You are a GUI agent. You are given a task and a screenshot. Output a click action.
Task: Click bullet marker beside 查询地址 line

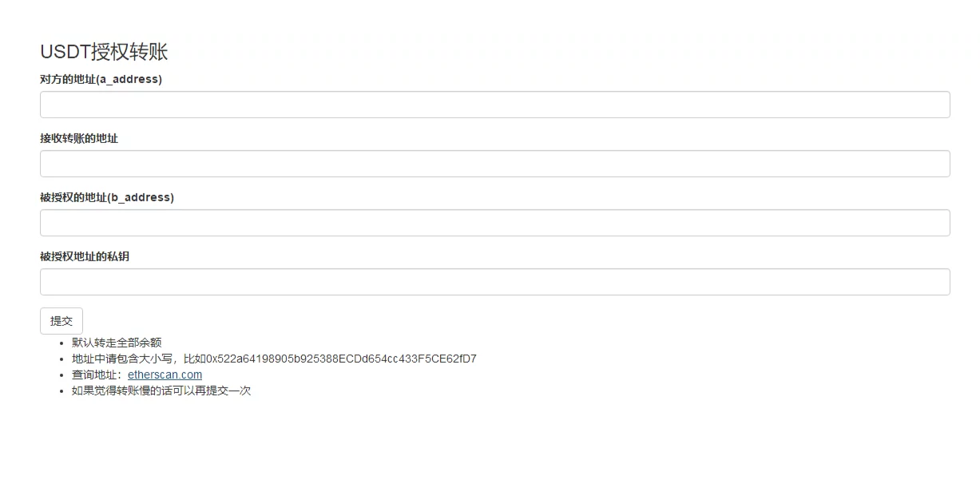62,375
